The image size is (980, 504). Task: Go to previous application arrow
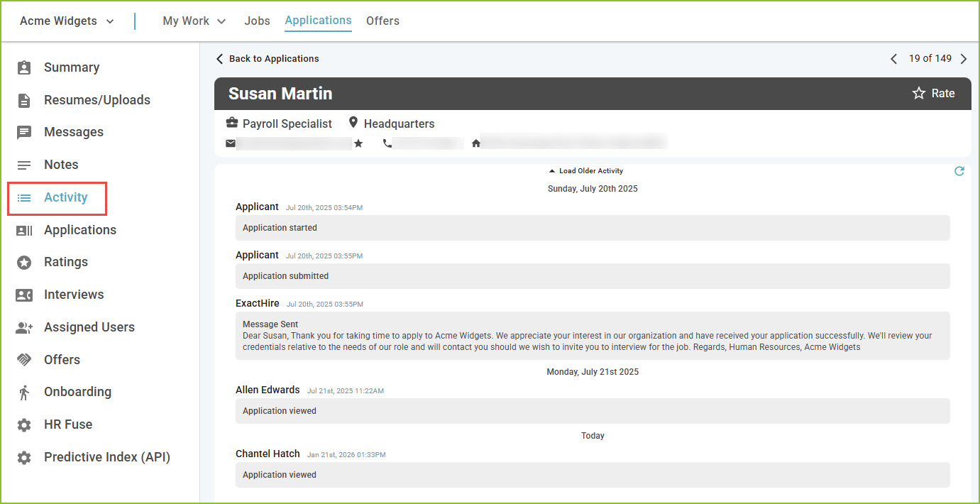pyautogui.click(x=893, y=59)
